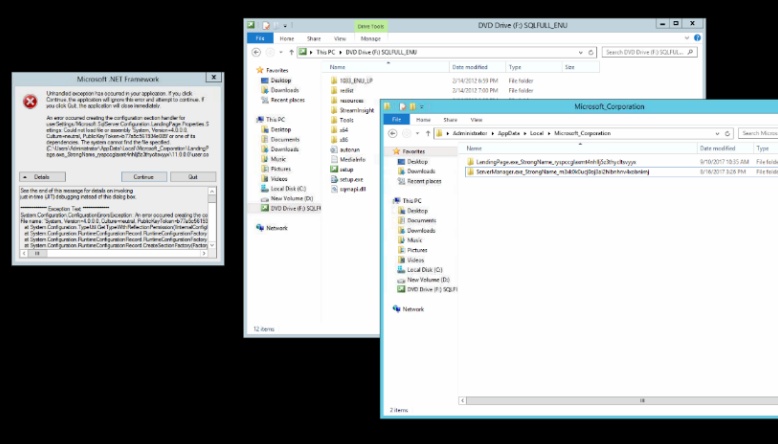Image resolution: width=778 pixels, height=444 pixels.
Task: Click AppData in the Microsoft_Corporation breadcrumb
Action: 509,133
